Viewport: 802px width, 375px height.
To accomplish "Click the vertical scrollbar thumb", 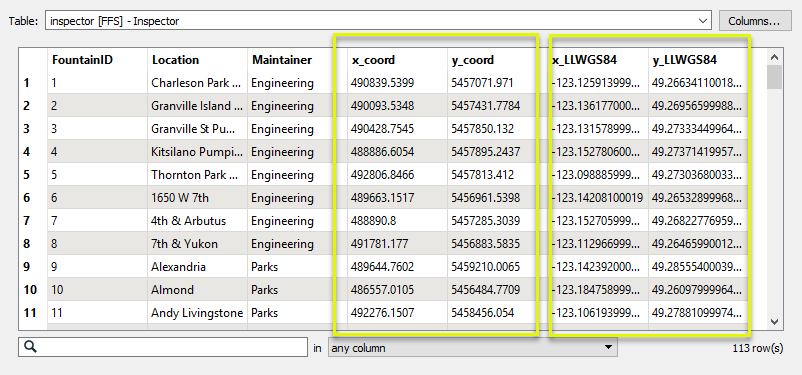I will point(773,77).
